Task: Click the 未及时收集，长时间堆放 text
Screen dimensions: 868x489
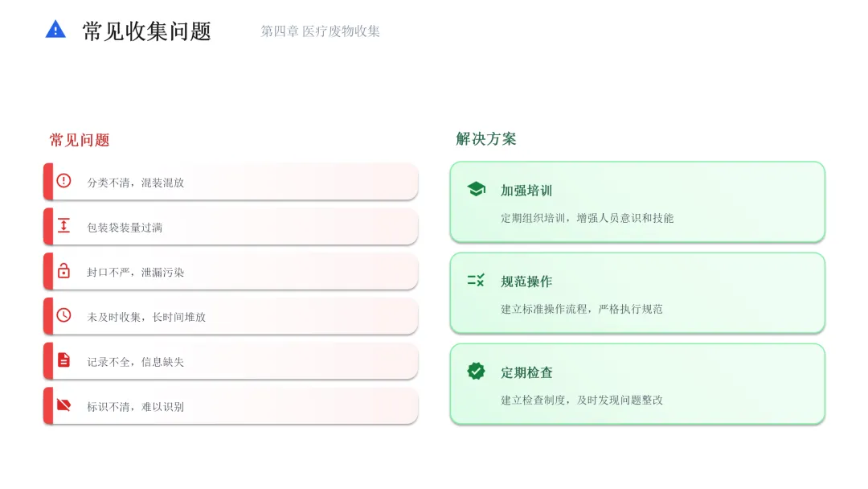Action: coord(146,317)
